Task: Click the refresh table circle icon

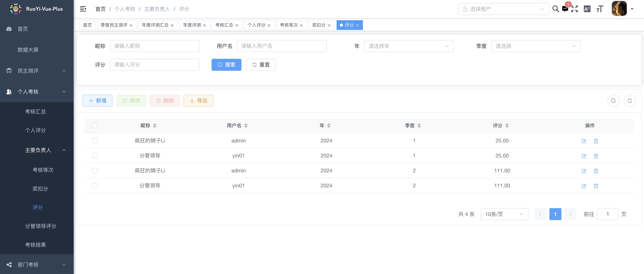Action: point(630,101)
